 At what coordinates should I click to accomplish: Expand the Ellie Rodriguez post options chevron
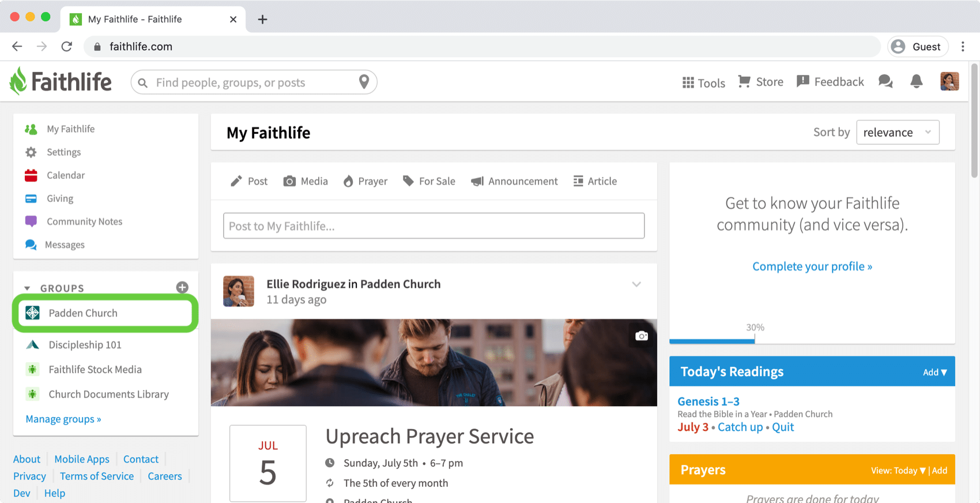636,284
